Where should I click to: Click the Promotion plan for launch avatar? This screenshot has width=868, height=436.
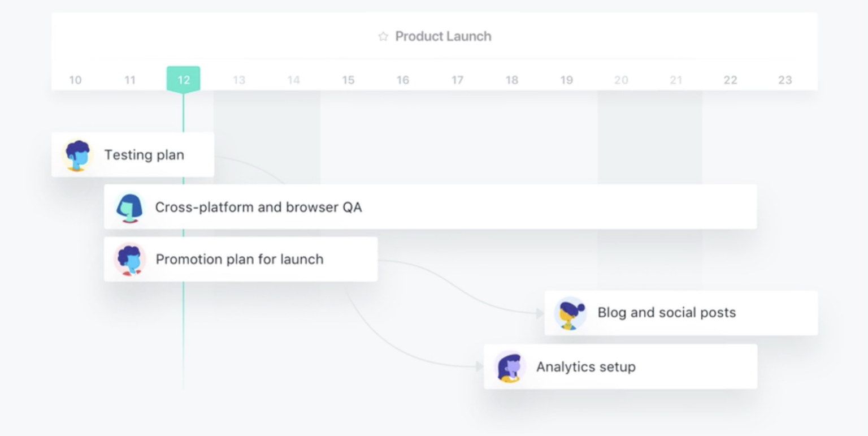tap(130, 260)
